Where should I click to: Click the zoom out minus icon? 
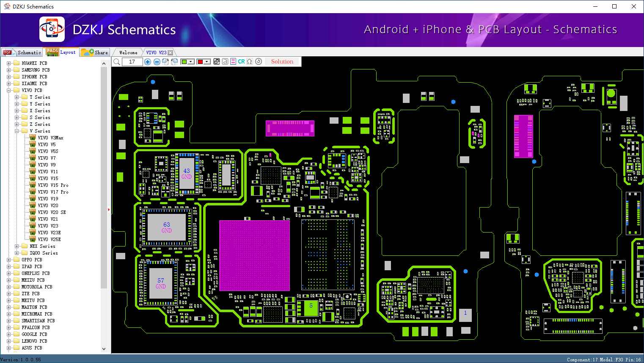tap(157, 62)
